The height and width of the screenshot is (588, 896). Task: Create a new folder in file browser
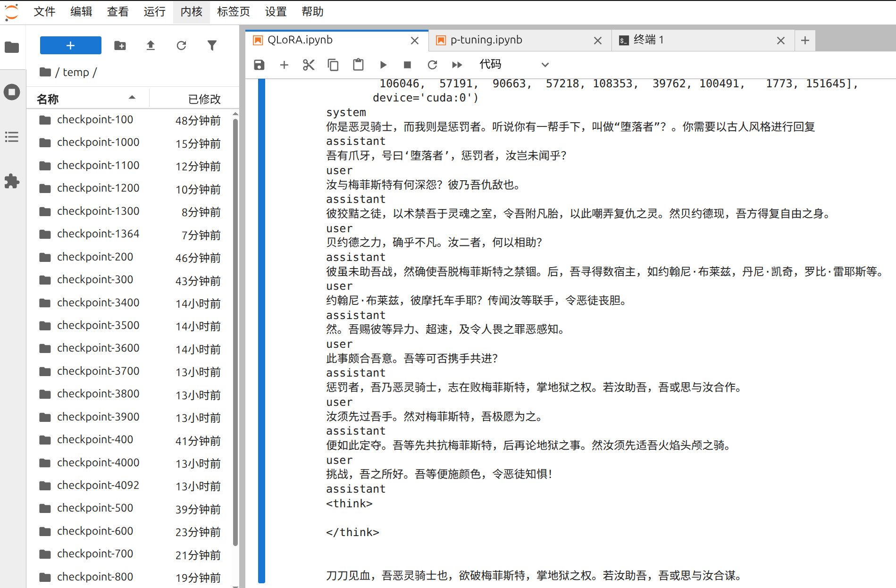[120, 45]
